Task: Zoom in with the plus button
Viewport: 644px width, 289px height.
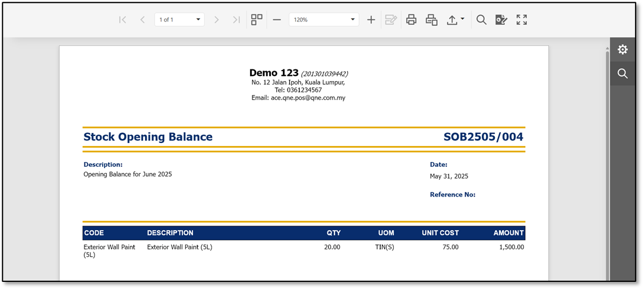Action: [371, 20]
